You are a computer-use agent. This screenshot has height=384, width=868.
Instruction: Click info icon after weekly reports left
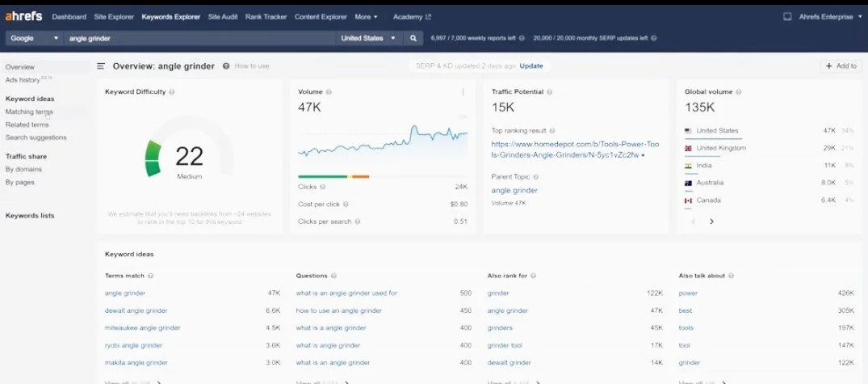click(x=522, y=38)
